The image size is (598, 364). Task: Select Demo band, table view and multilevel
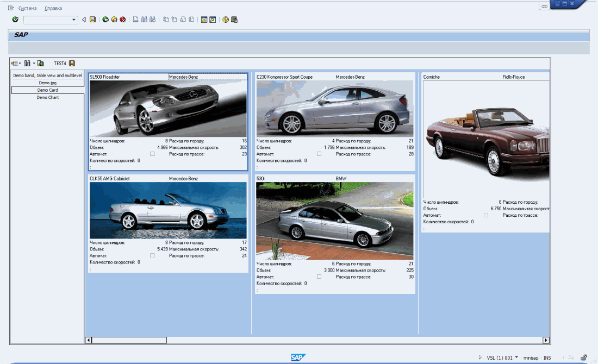[48, 76]
